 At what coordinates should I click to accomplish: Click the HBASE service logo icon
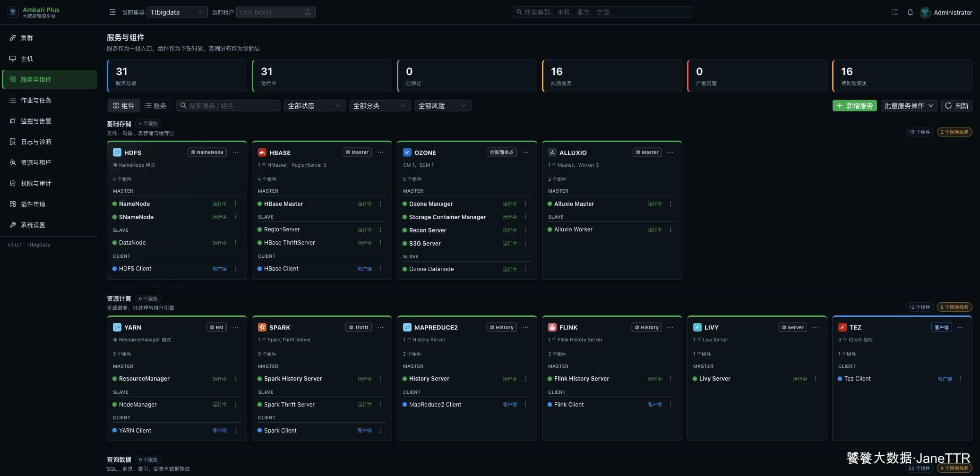[262, 153]
